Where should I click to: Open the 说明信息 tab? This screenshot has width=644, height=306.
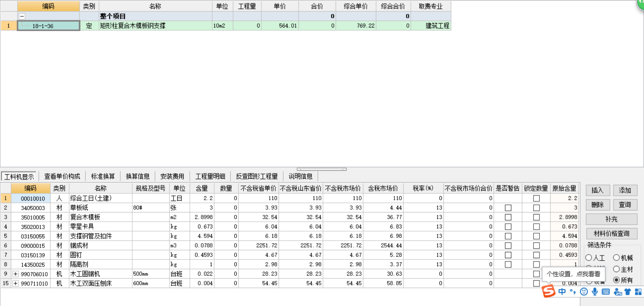point(300,176)
